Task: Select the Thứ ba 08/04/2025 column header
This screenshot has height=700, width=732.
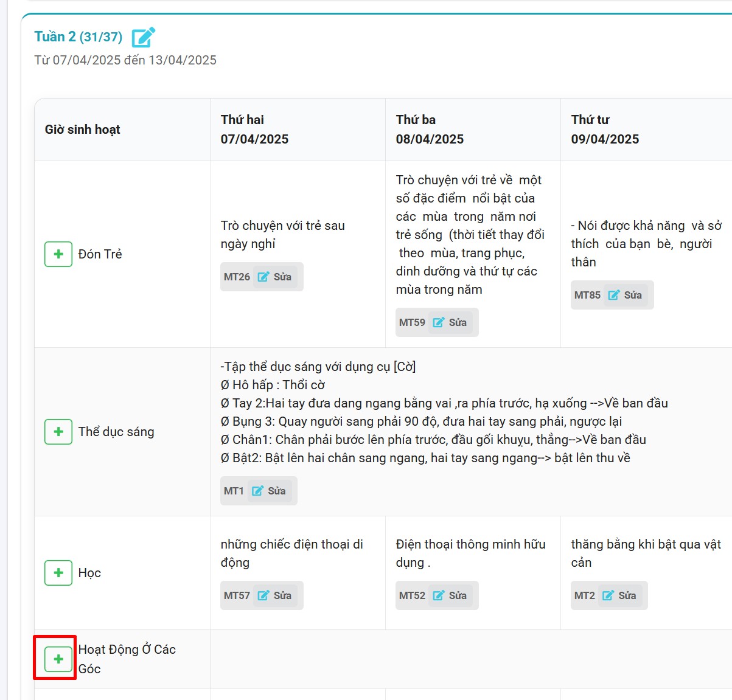Action: 430,130
